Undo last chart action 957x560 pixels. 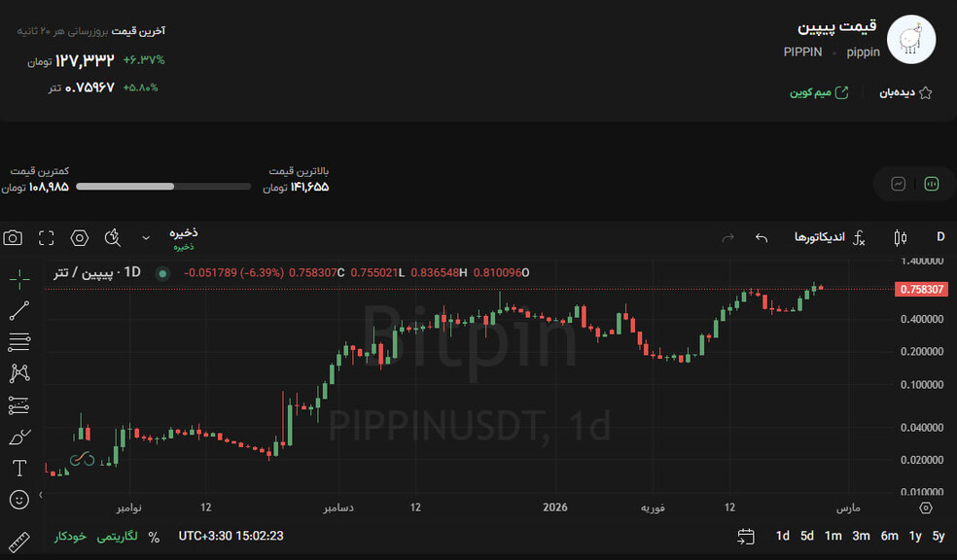coord(762,238)
